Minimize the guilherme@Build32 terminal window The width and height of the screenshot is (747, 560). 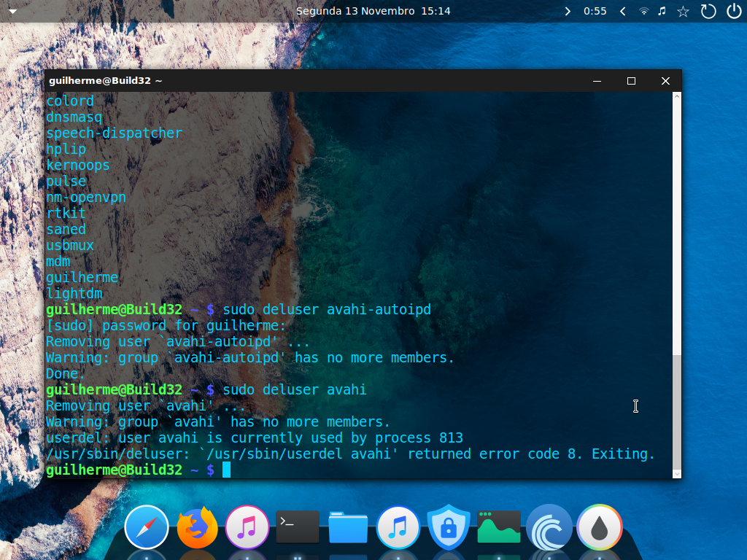point(597,81)
